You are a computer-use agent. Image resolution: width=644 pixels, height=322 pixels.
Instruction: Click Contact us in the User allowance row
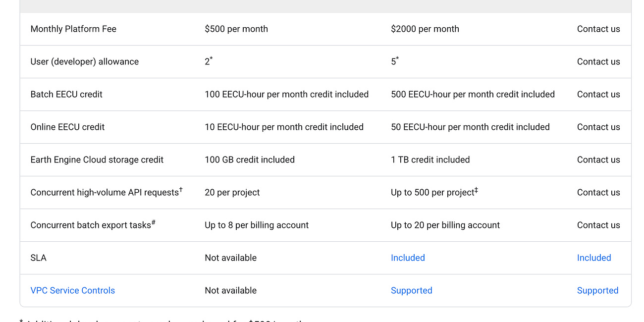point(598,61)
